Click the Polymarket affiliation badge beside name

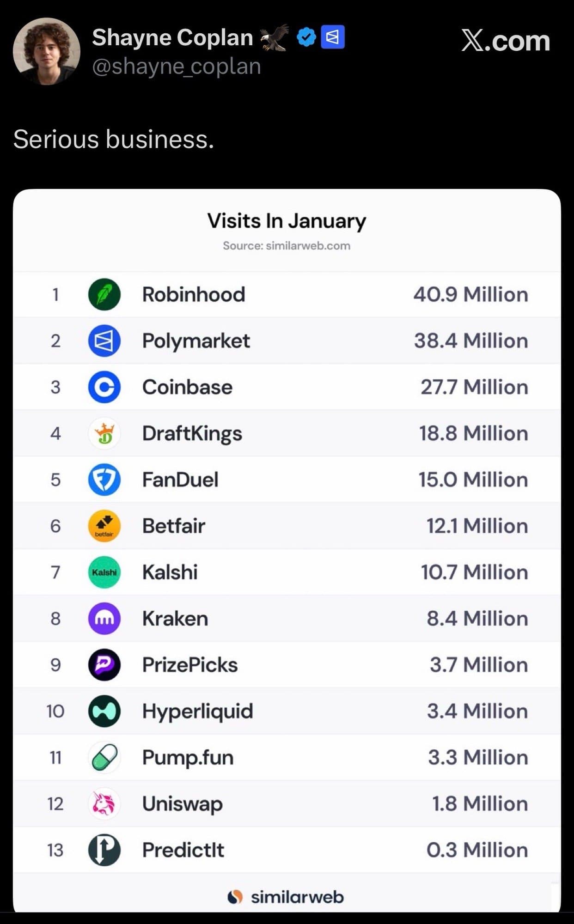[333, 37]
